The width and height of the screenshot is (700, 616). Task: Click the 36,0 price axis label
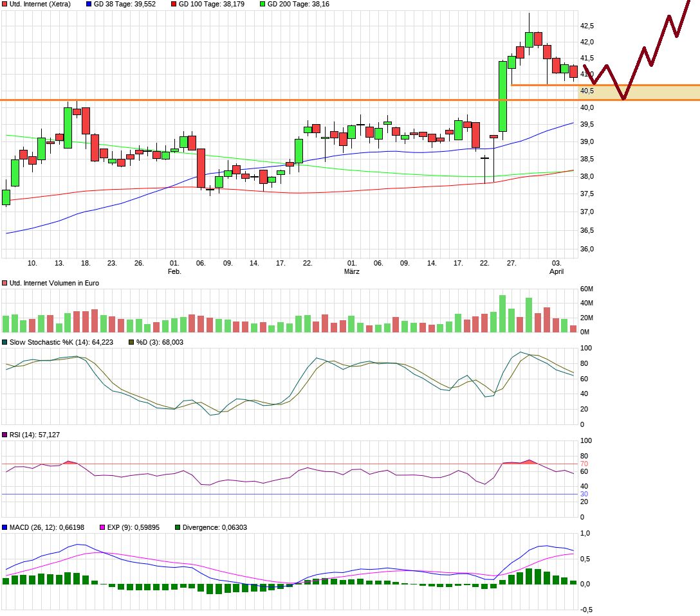tap(587, 249)
